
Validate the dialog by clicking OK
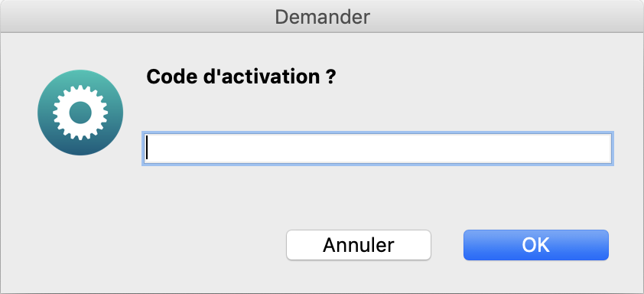coord(536,245)
